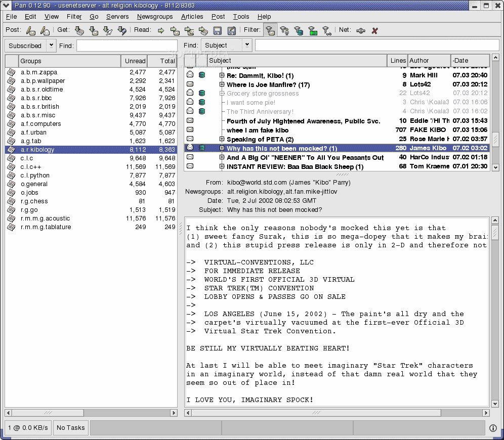Image resolution: width=504 pixels, height=440 pixels.
Task: Click the green disk icon on I want some pie! row
Action: pyautogui.click(x=202, y=102)
